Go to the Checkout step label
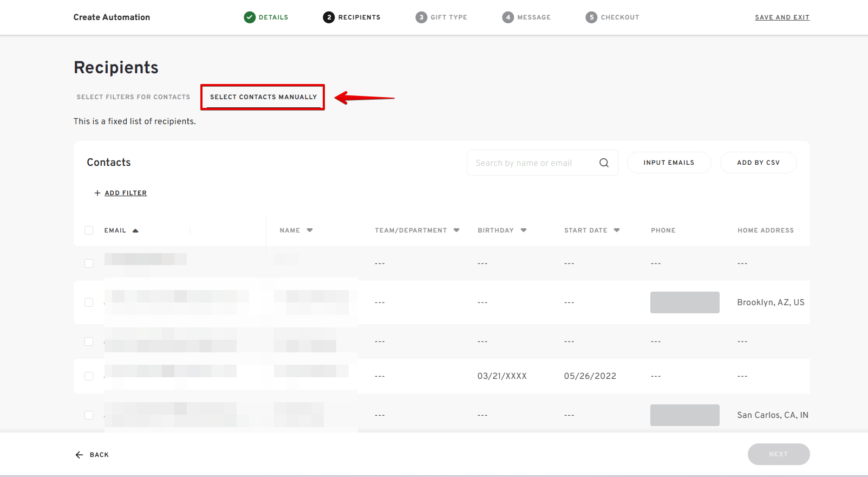Viewport: 868px width, 477px height. point(620,17)
